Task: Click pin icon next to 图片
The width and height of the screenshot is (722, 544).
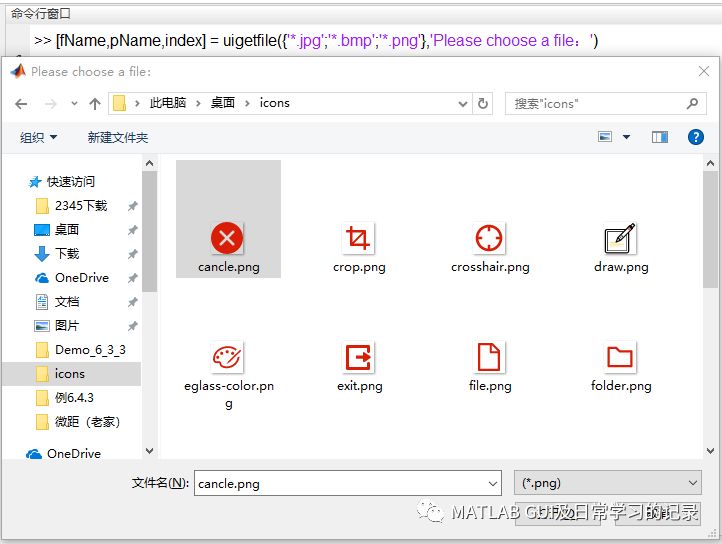Action: 132,326
